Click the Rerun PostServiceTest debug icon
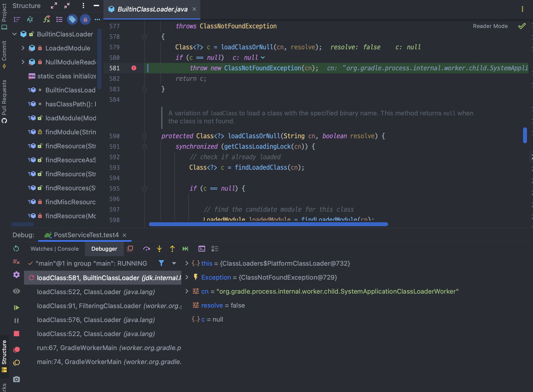 16,248
